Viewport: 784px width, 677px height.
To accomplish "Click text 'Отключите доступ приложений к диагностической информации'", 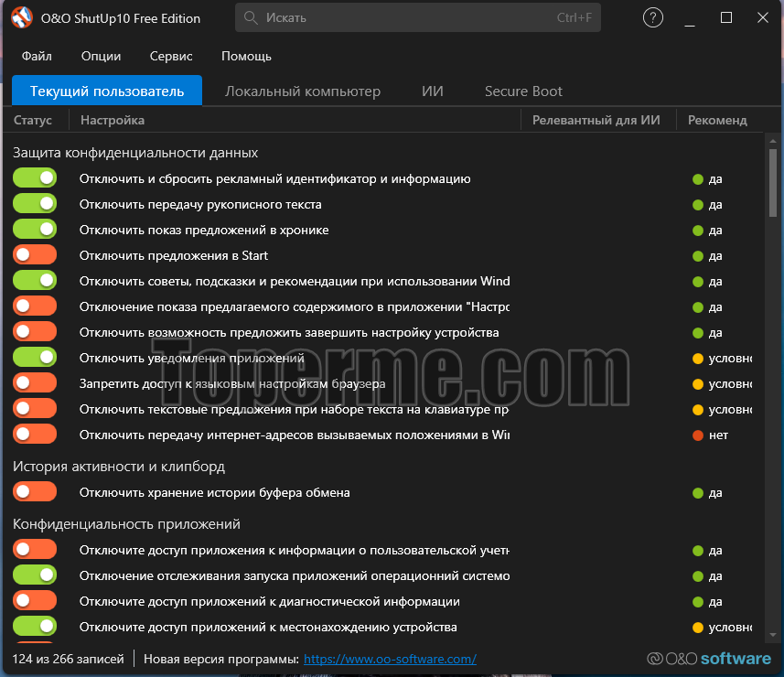I will click(x=270, y=601).
